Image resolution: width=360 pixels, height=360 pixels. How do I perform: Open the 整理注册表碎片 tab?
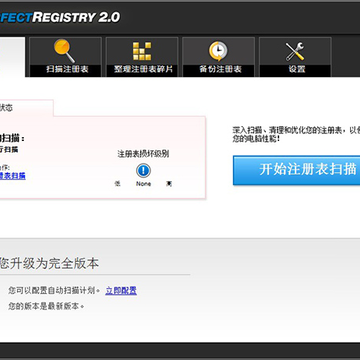142,57
